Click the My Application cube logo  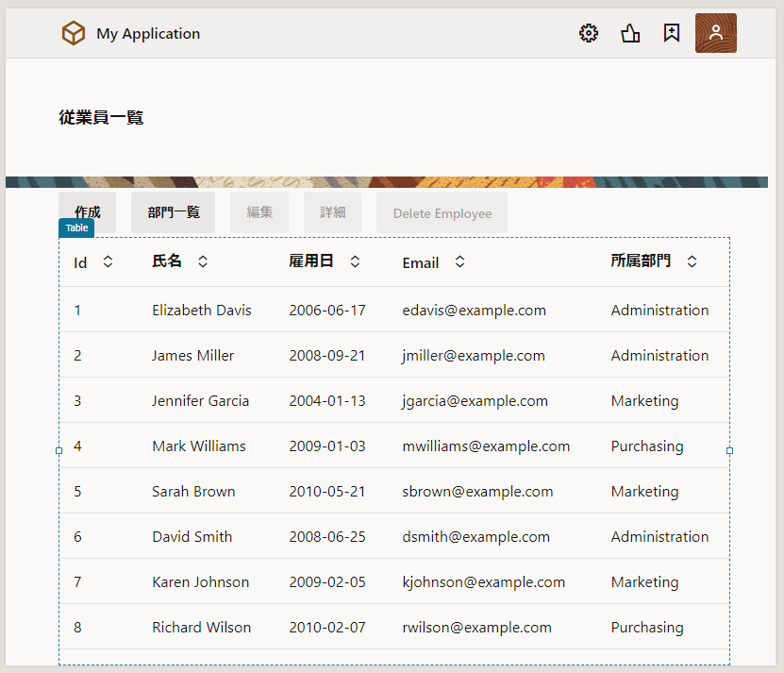point(74,34)
